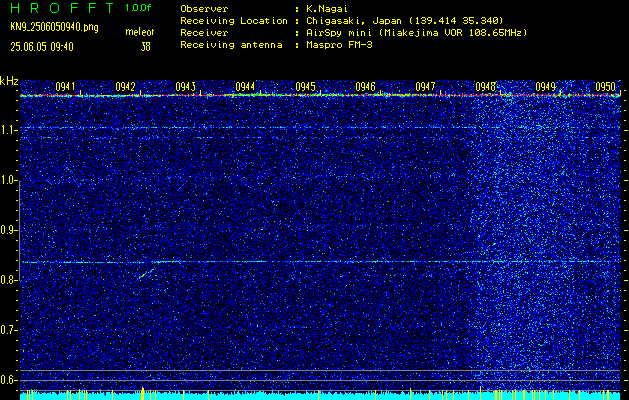Click the 0946 time marker
629x400 pixels.
click(x=365, y=86)
